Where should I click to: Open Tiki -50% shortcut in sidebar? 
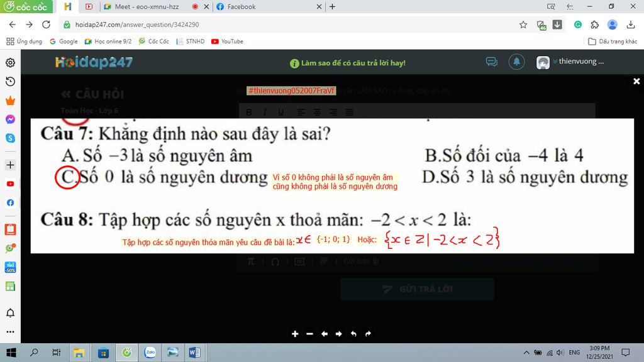pyautogui.click(x=10, y=267)
